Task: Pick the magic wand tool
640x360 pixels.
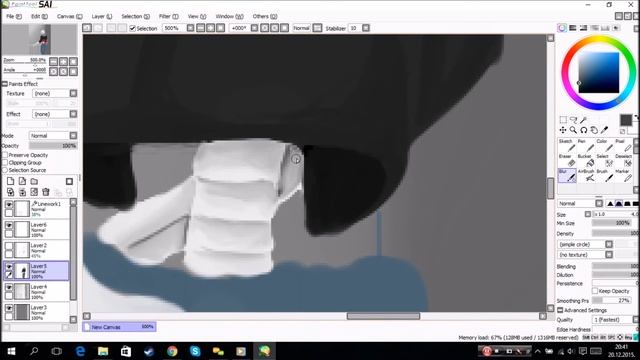Action: [584, 120]
